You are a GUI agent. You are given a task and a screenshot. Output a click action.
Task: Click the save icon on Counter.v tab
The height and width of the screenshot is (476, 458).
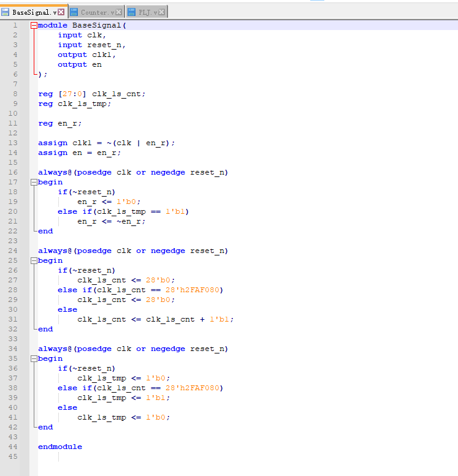point(74,12)
